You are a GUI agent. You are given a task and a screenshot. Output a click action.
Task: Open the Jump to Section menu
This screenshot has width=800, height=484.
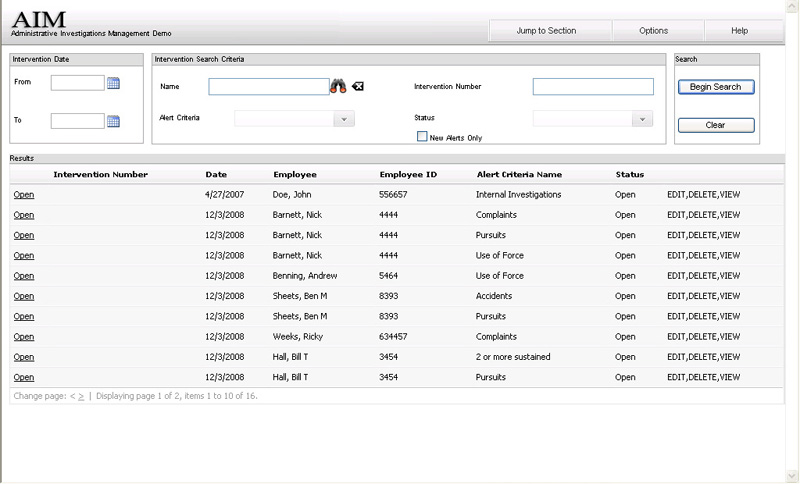pos(546,31)
